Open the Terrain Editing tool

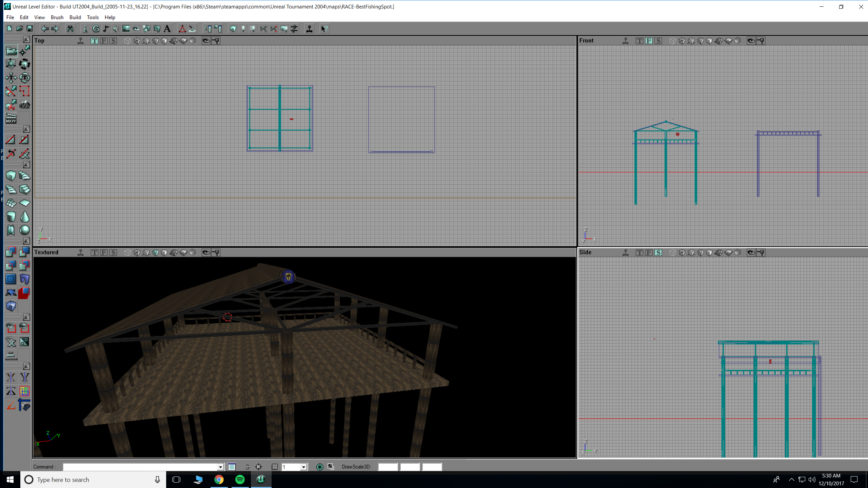coord(24,105)
